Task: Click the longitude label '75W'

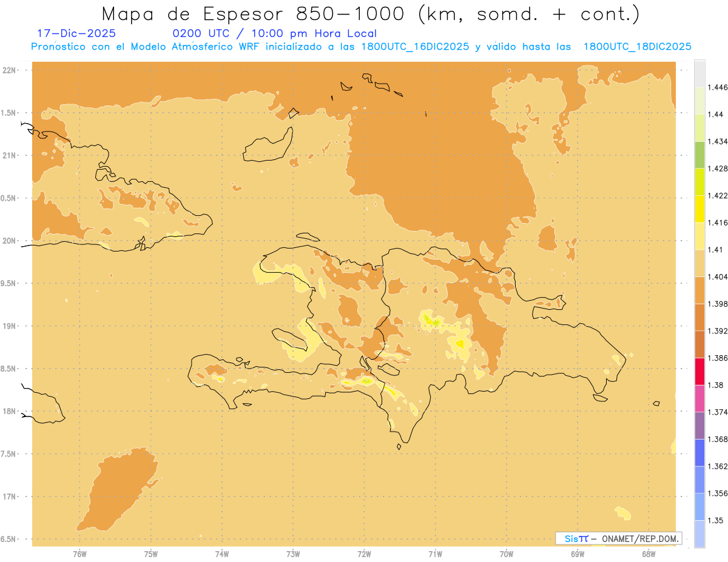Action: click(x=151, y=554)
